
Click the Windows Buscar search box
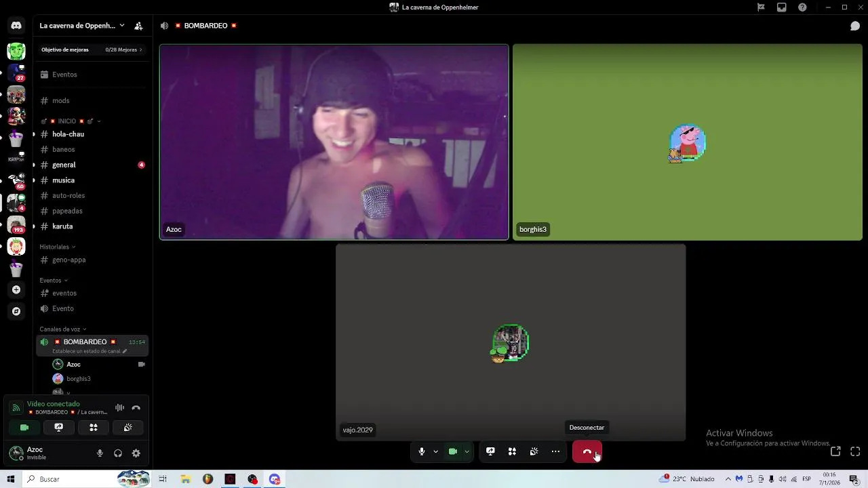click(87, 479)
